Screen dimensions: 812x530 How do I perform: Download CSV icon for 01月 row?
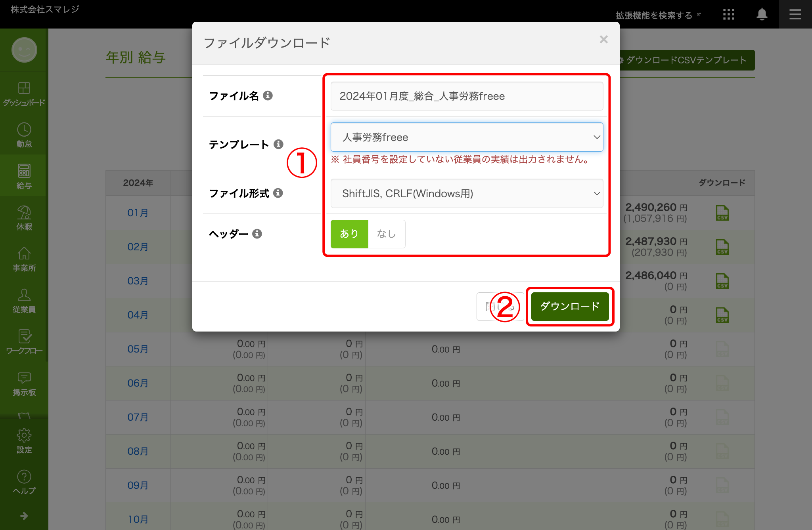(722, 213)
